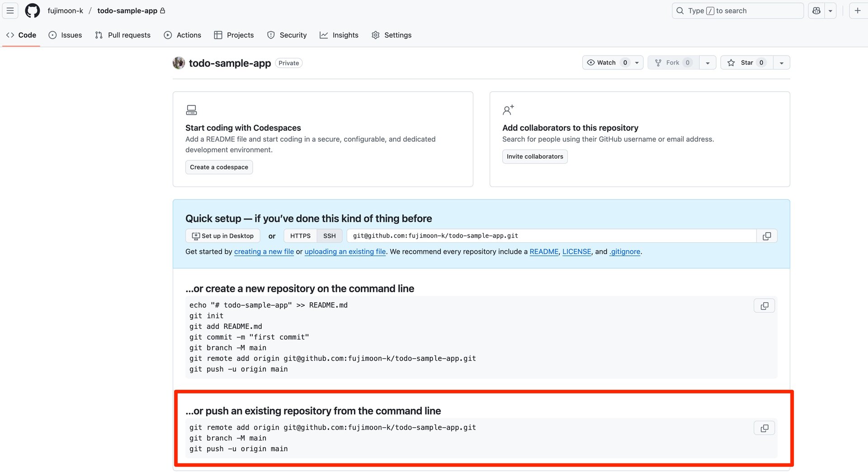868x472 pixels.
Task: Click the repository owner avatar
Action: tap(179, 63)
